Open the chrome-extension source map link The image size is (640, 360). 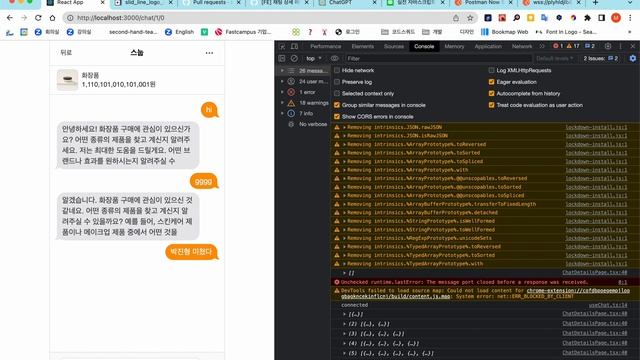486,293
